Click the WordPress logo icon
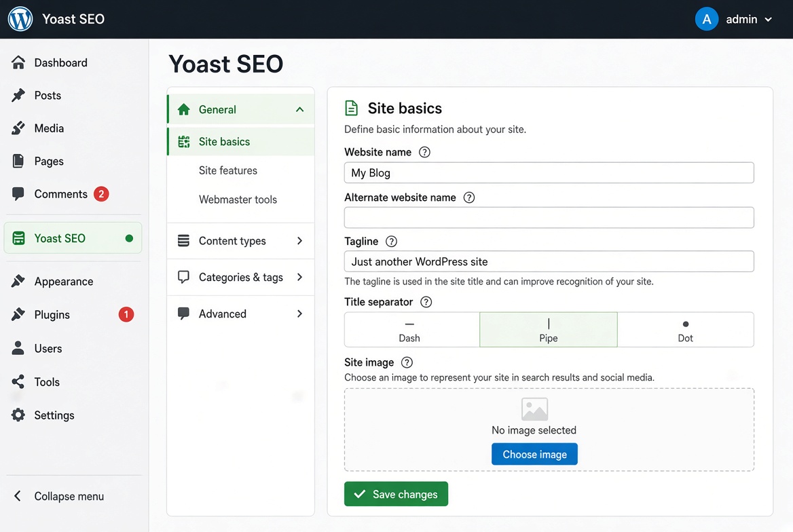This screenshot has height=532, width=793. tap(20, 19)
